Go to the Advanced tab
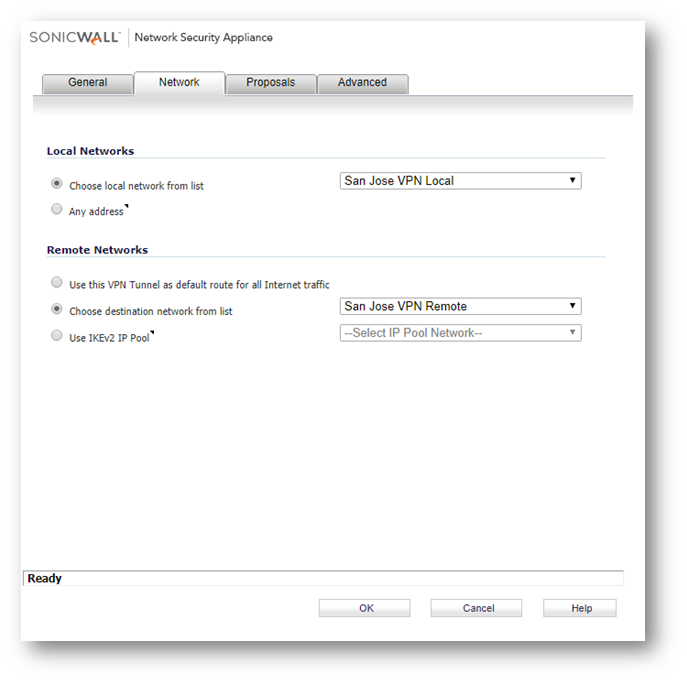This screenshot has height=683, width=687. (x=362, y=83)
